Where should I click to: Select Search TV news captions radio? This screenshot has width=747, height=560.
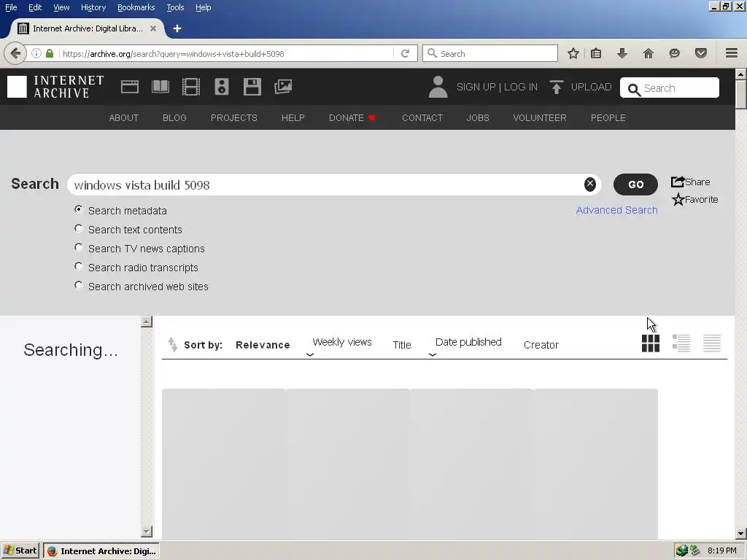pyautogui.click(x=79, y=248)
